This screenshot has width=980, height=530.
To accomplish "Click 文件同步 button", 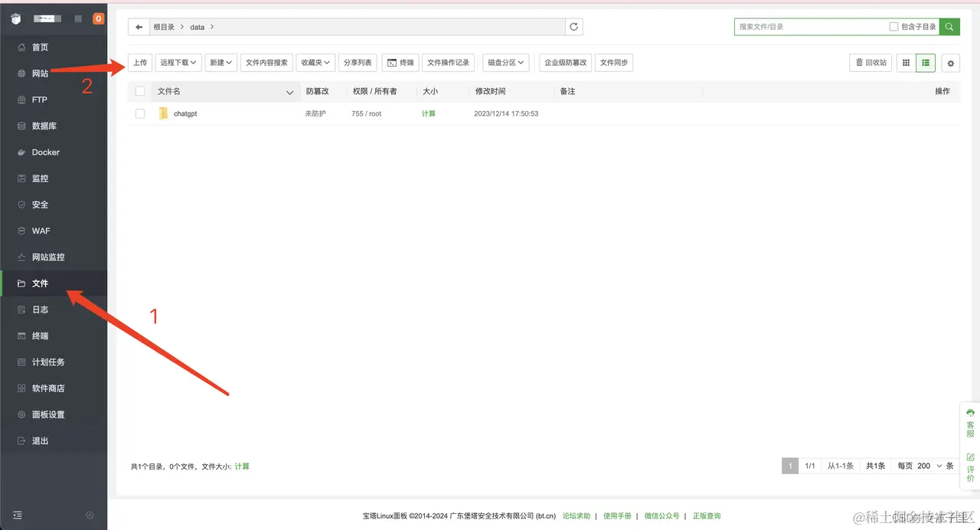I will pyautogui.click(x=614, y=63).
